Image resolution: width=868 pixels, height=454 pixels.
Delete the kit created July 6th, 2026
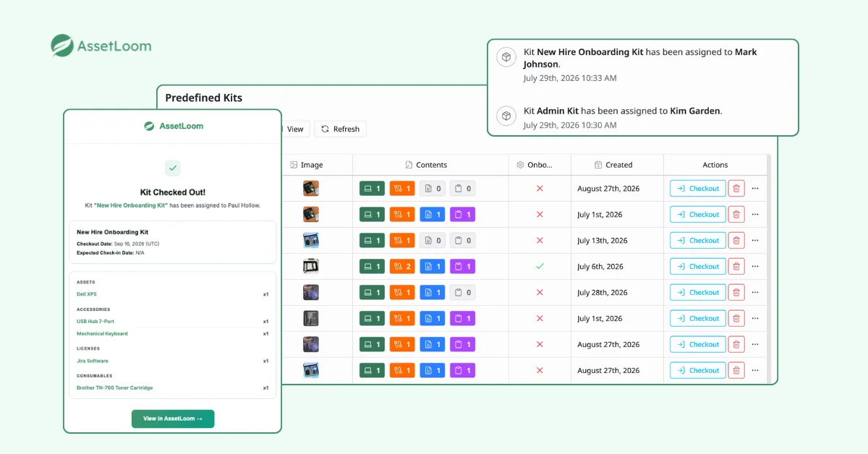click(736, 266)
